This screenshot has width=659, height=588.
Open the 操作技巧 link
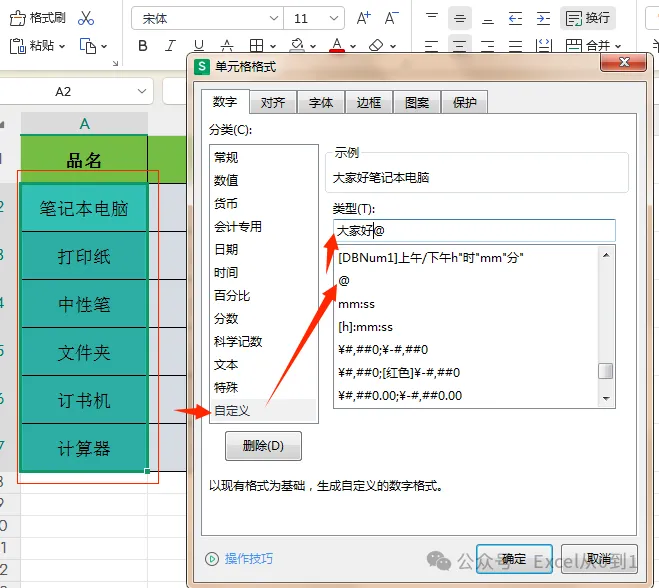248,559
